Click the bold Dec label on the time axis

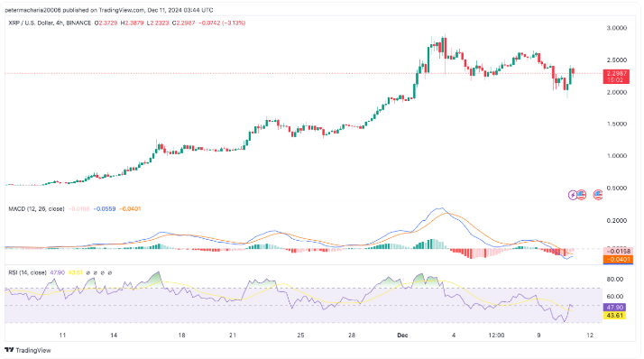[402, 336]
